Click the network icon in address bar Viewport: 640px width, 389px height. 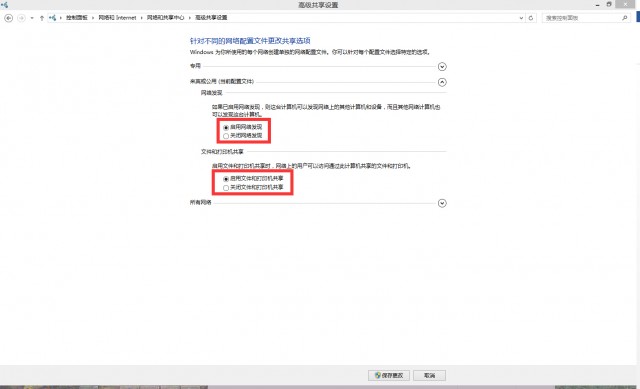click(52, 18)
